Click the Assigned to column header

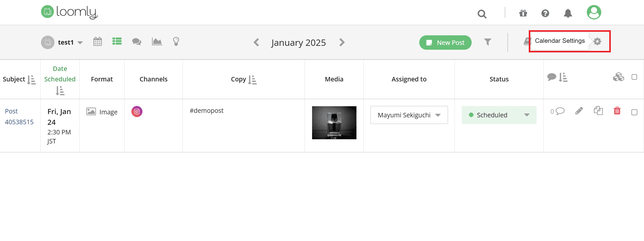point(409,79)
